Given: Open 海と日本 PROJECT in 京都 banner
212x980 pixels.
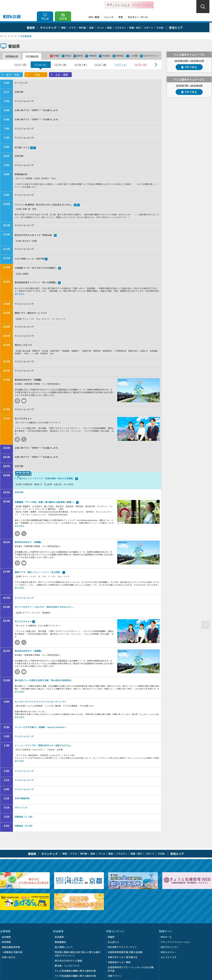Looking at the screenshot, I should tap(79, 880).
